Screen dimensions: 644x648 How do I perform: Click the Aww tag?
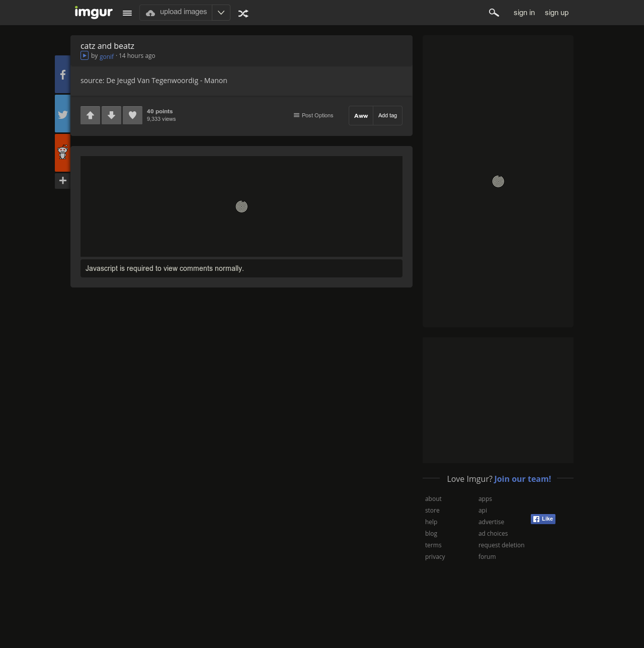(361, 116)
